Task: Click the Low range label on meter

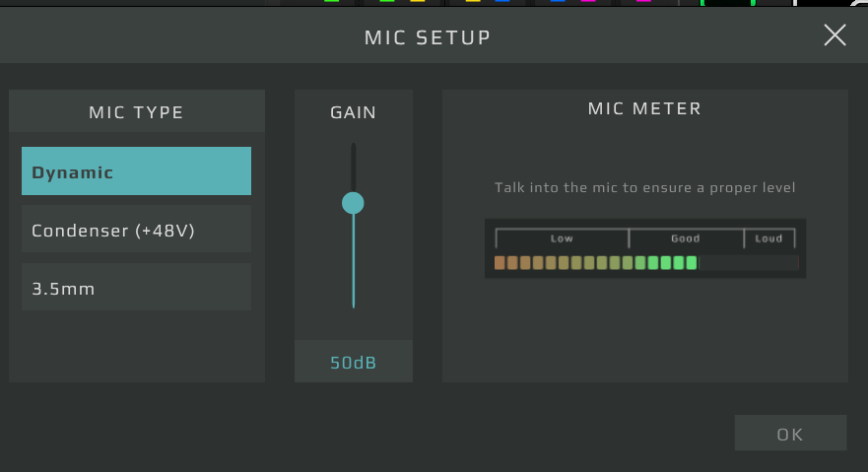Action: 562,238
